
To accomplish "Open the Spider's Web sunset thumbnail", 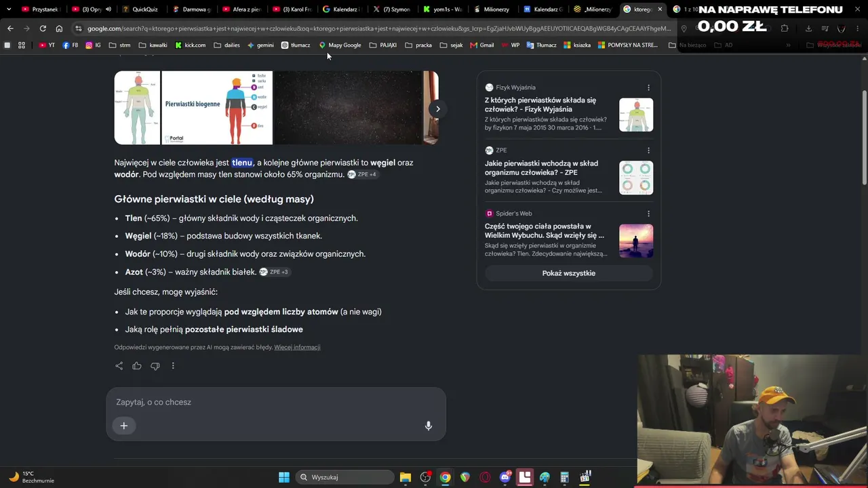I will pyautogui.click(x=636, y=241).
